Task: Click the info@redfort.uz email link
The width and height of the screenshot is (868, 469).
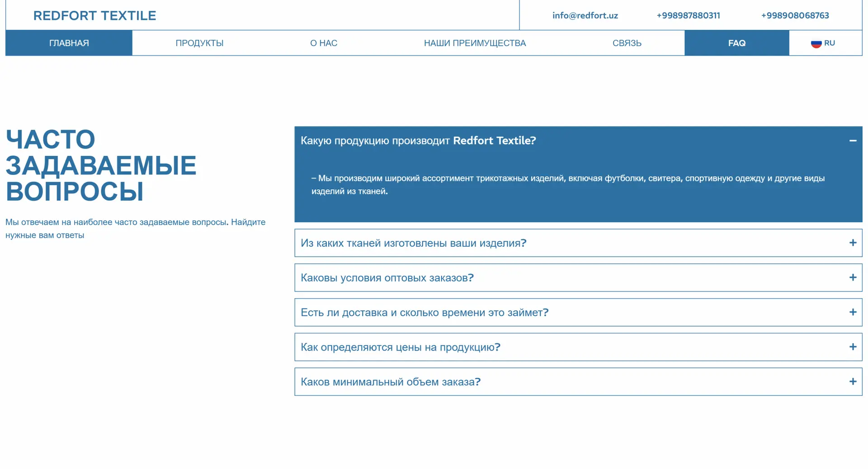Action: point(585,15)
